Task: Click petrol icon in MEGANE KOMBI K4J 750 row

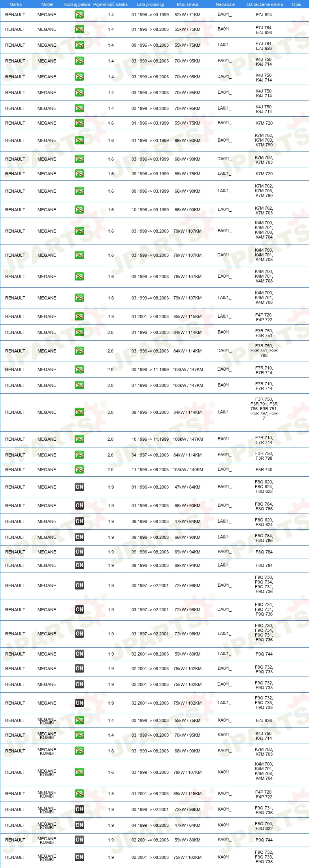Action: (79, 735)
